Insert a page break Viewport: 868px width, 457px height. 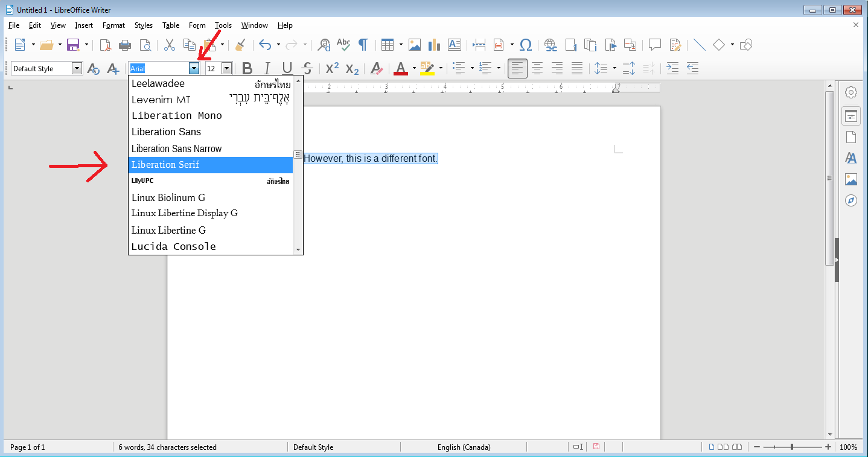tap(479, 45)
